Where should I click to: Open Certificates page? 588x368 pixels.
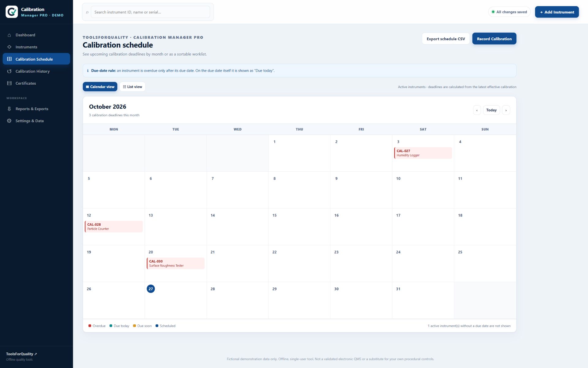point(36,83)
